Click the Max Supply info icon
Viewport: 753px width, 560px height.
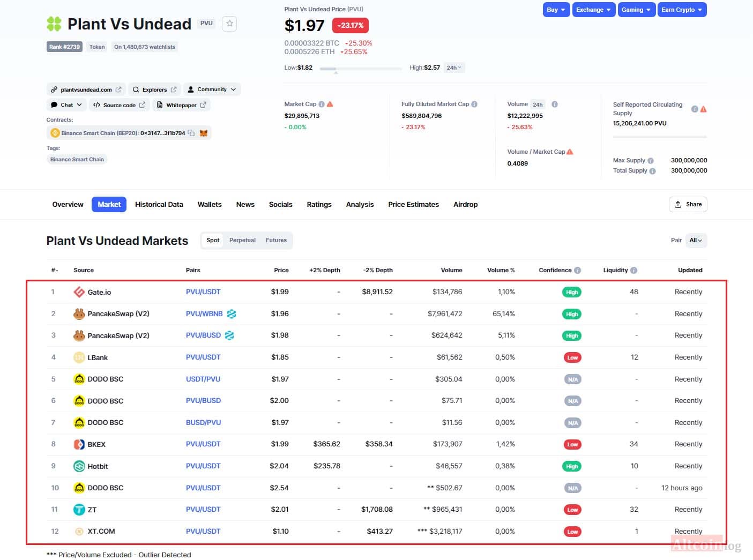651,160
